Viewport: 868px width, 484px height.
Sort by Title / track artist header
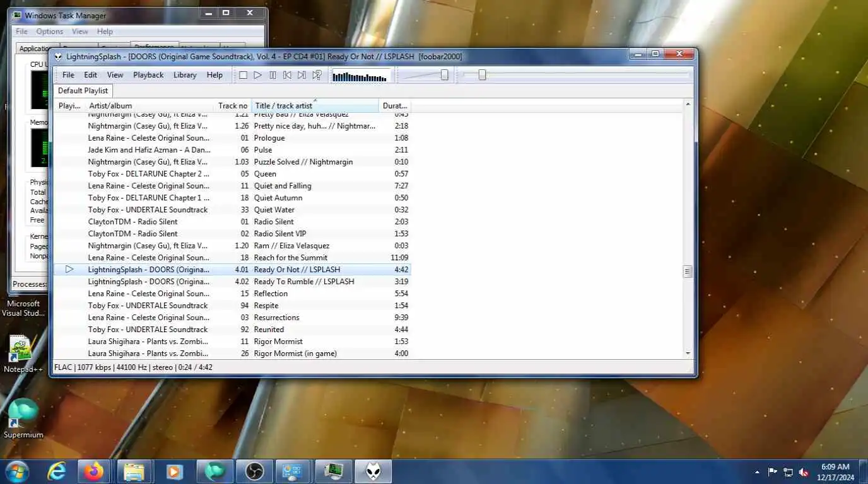coord(315,106)
